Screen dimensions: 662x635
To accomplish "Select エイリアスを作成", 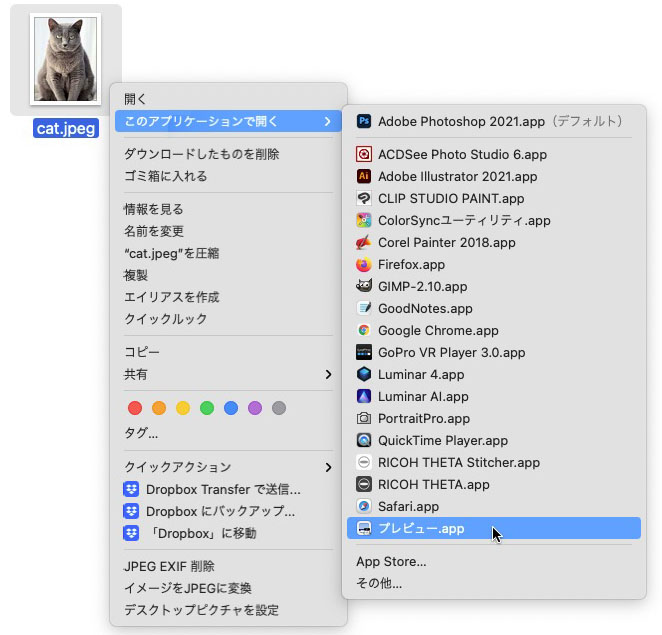I will [x=171, y=297].
